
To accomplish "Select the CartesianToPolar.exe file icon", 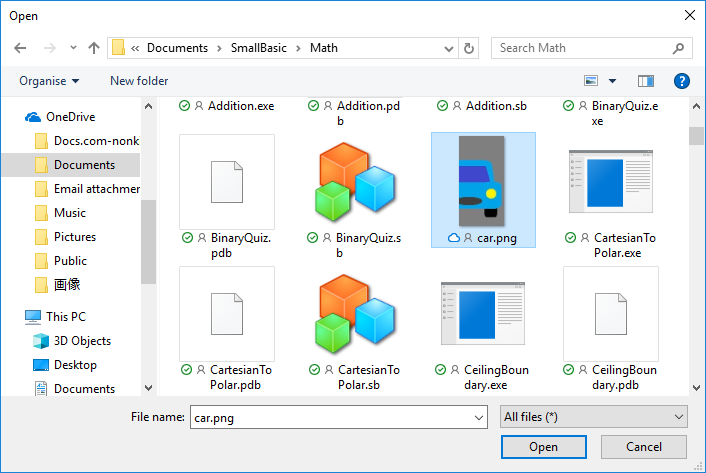I will click(611, 181).
